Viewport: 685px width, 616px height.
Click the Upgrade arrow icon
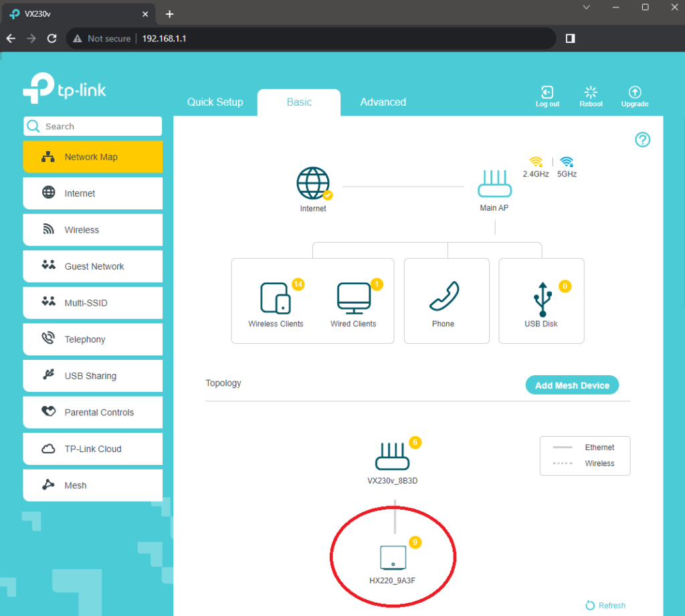pyautogui.click(x=635, y=92)
